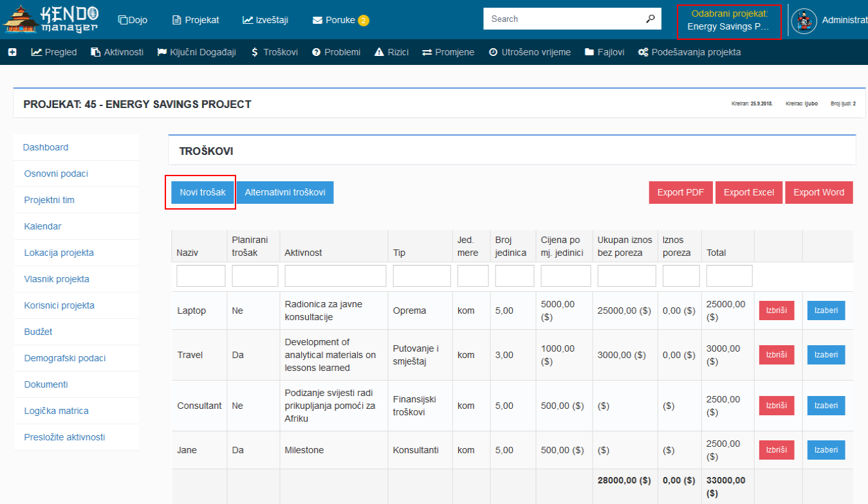
Task: Open Budžet in sidebar
Action: (77, 332)
